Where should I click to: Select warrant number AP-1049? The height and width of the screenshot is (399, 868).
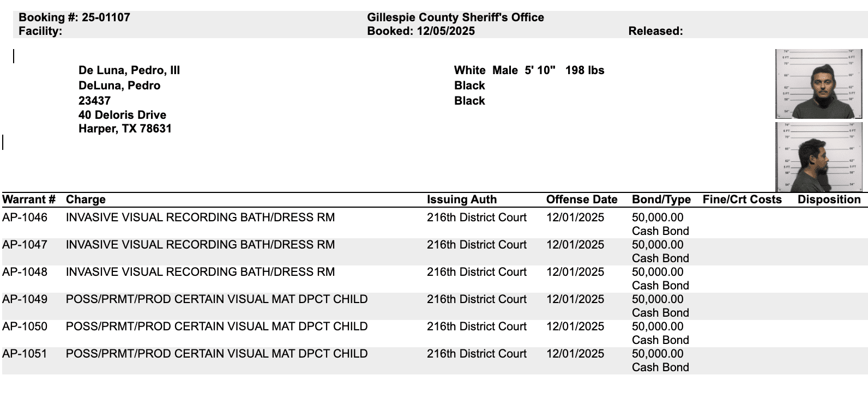pos(25,299)
